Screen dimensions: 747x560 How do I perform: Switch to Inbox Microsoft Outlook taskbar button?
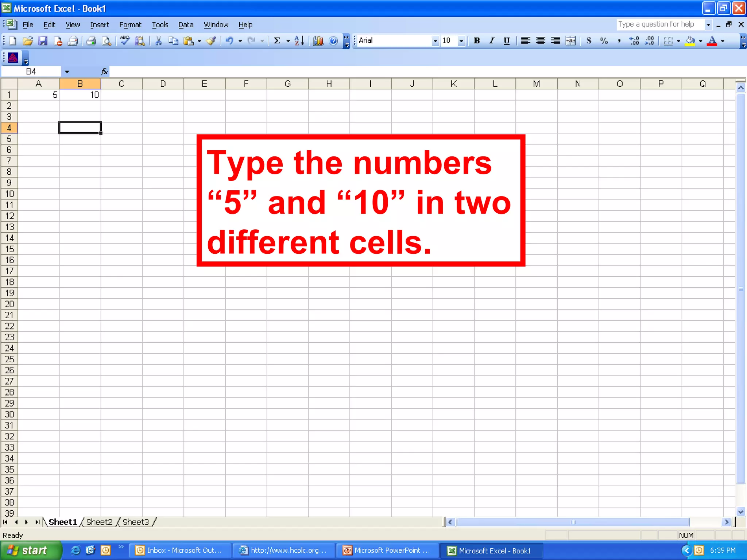180,550
